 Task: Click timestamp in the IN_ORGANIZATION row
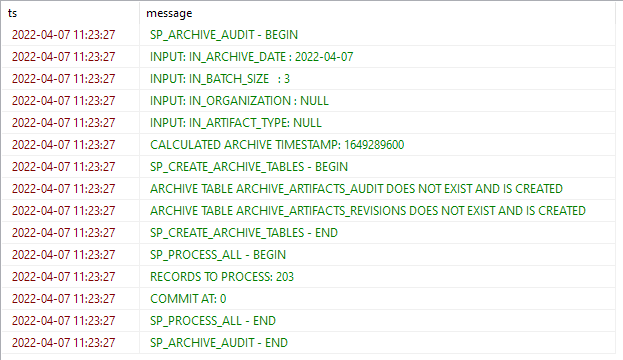(x=64, y=101)
